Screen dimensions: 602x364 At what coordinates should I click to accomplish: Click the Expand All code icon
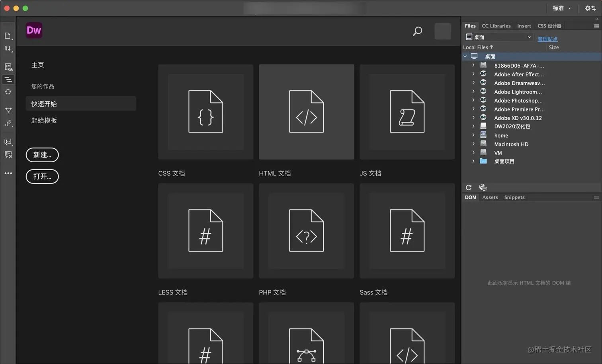tap(8, 110)
